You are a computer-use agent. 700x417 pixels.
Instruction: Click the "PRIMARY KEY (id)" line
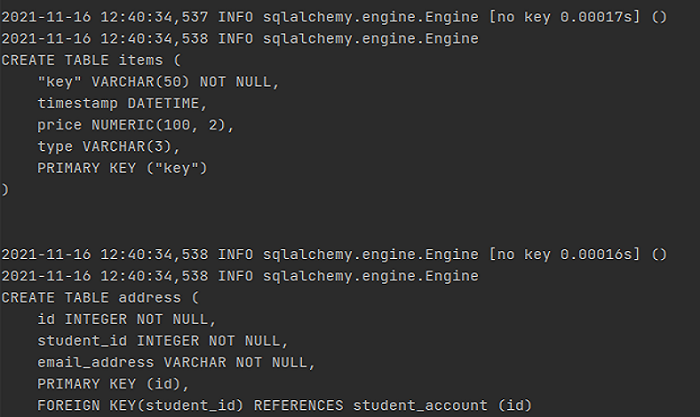tap(109, 383)
